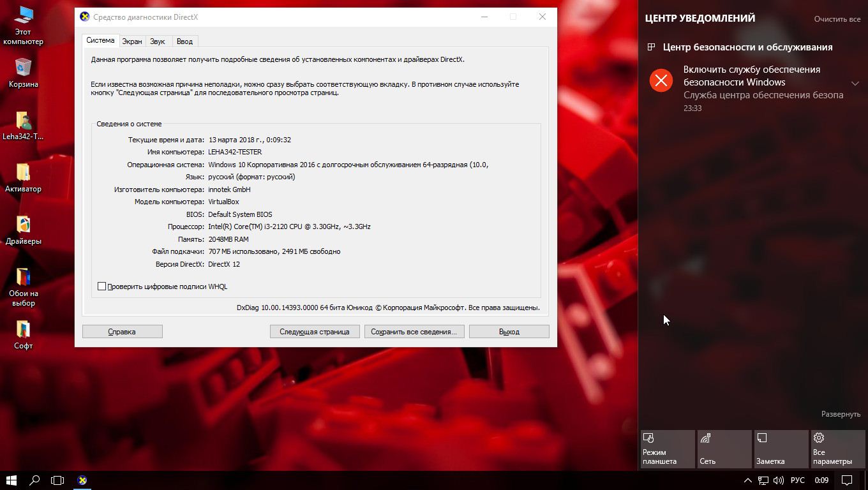Open the Windows Start menu
Screen dimensions: 868x490
point(11,480)
